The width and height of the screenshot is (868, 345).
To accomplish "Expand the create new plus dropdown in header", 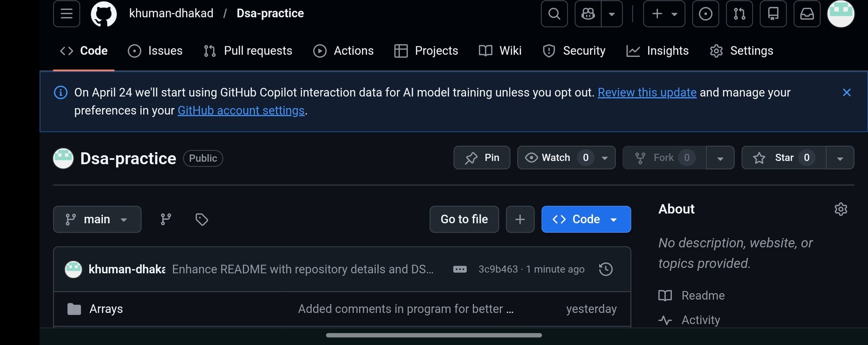I will tap(664, 14).
